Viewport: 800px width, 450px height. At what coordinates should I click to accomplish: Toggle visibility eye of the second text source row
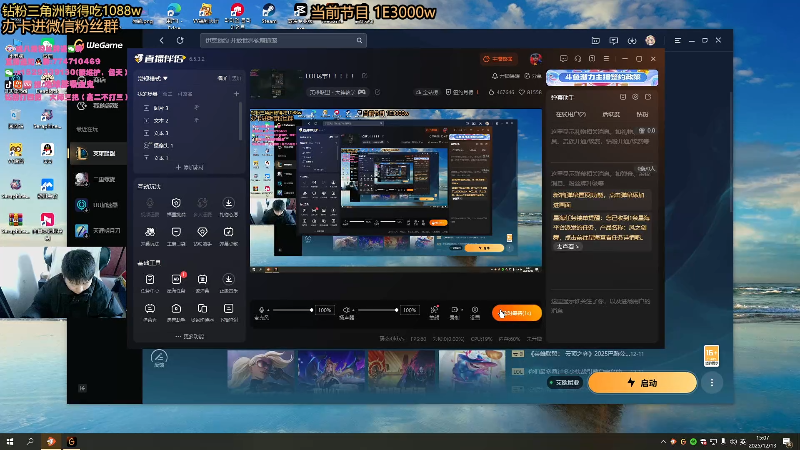click(196, 120)
